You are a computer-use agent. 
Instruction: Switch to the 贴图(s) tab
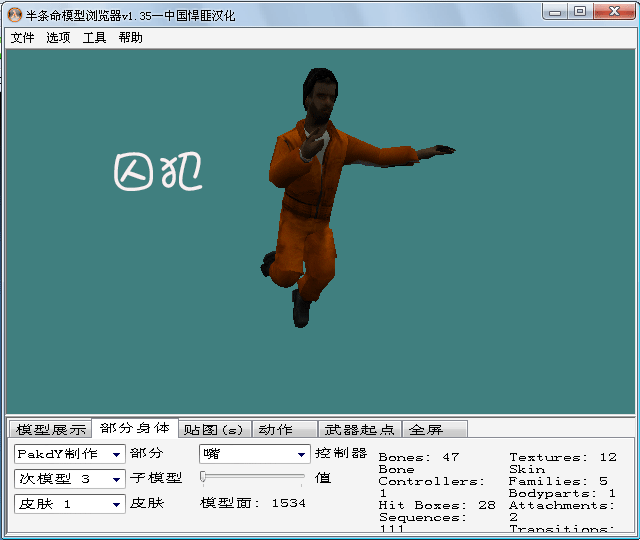coord(214,429)
